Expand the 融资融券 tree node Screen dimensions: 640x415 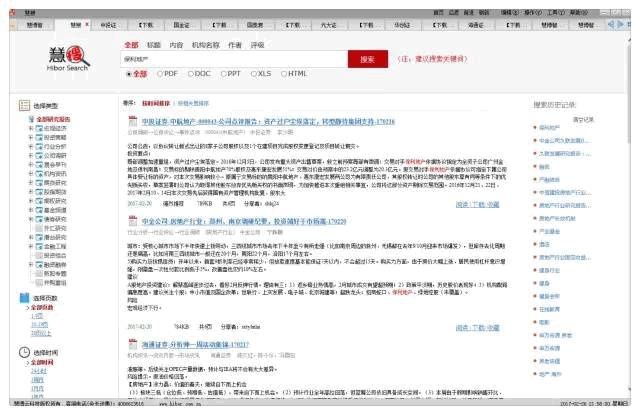pos(31,264)
